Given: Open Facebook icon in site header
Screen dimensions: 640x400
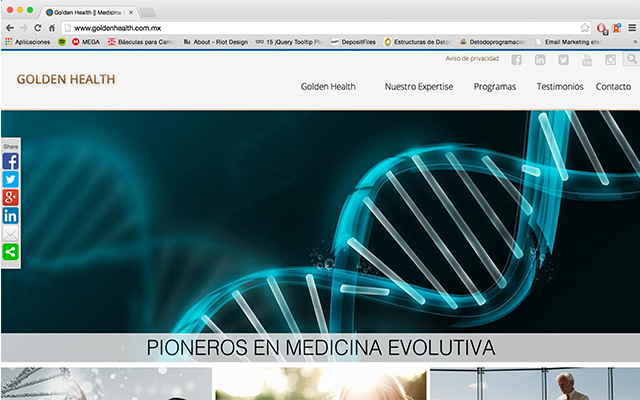Looking at the screenshot, I should pyautogui.click(x=516, y=60).
